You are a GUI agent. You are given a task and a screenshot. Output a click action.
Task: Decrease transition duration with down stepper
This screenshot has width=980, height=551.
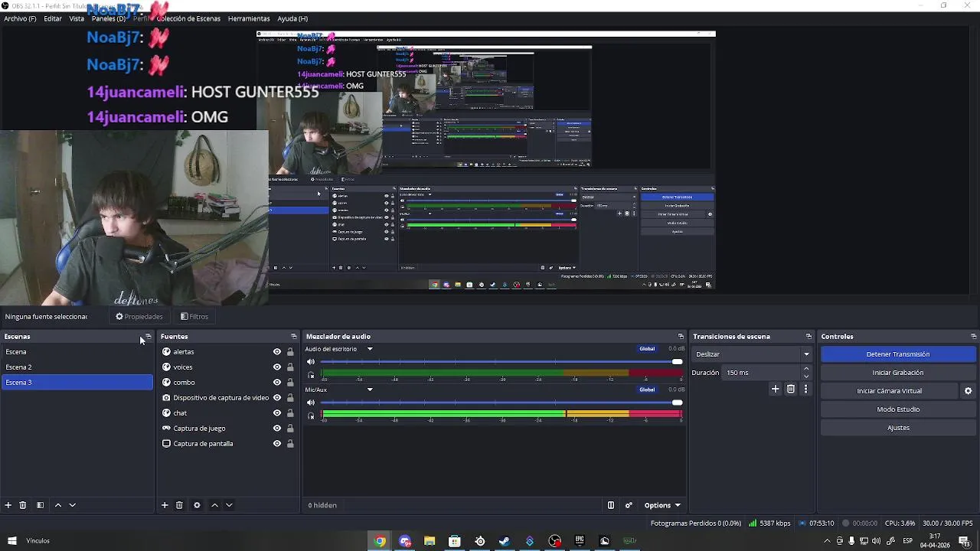coord(806,377)
